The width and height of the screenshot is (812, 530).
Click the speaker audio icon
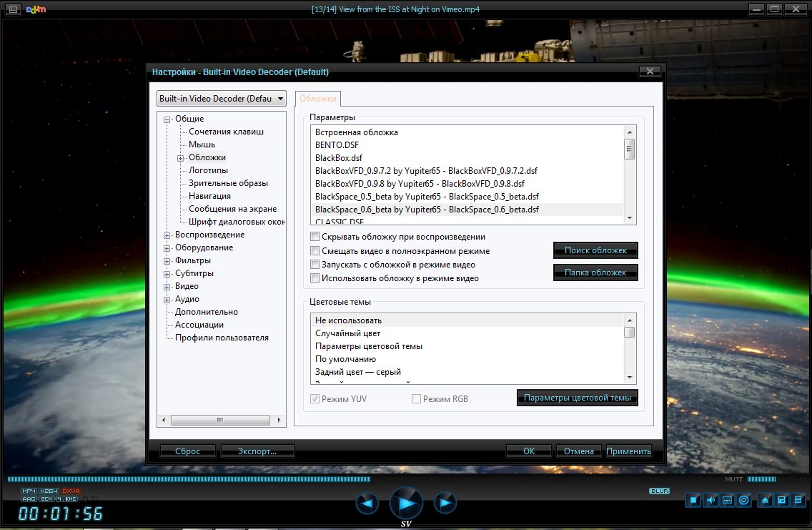tap(710, 500)
